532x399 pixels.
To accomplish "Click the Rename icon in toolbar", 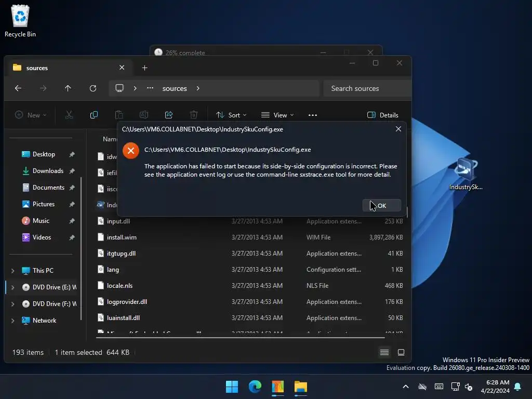I will (144, 115).
